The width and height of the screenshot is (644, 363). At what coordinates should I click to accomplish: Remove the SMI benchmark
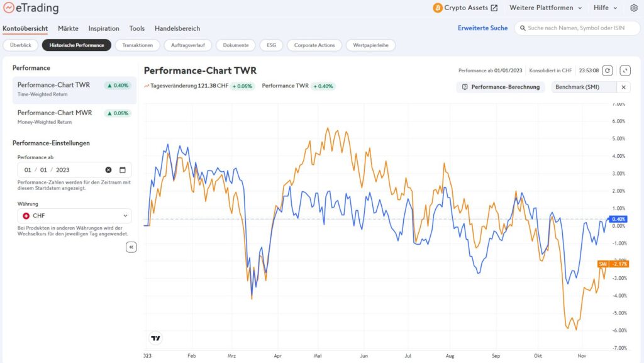click(x=623, y=87)
